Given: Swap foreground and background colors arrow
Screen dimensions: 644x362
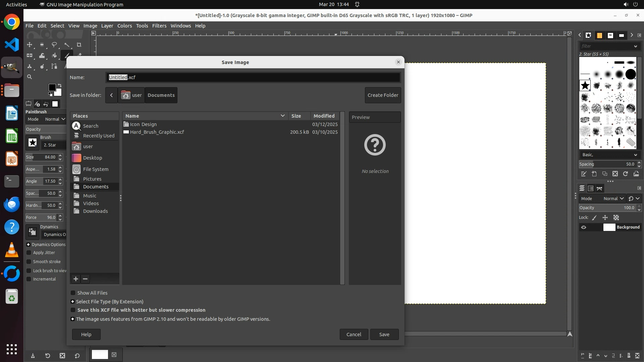Looking at the screenshot, I should pyautogui.click(x=60, y=85).
